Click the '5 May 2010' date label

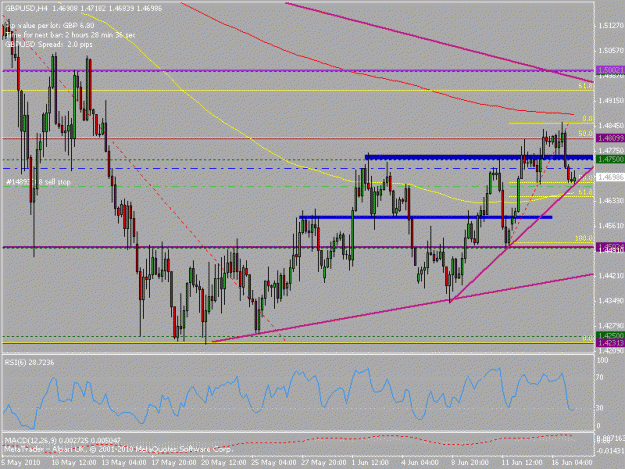click(20, 463)
